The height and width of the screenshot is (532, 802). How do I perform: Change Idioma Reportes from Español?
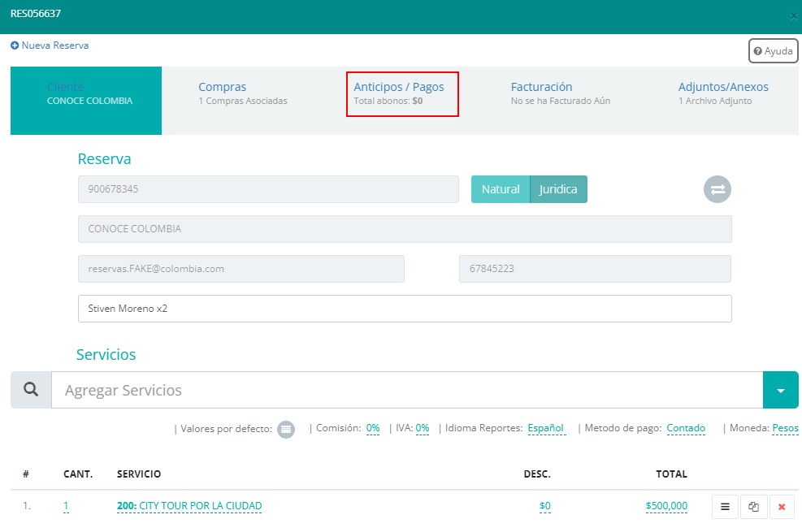pyautogui.click(x=546, y=428)
